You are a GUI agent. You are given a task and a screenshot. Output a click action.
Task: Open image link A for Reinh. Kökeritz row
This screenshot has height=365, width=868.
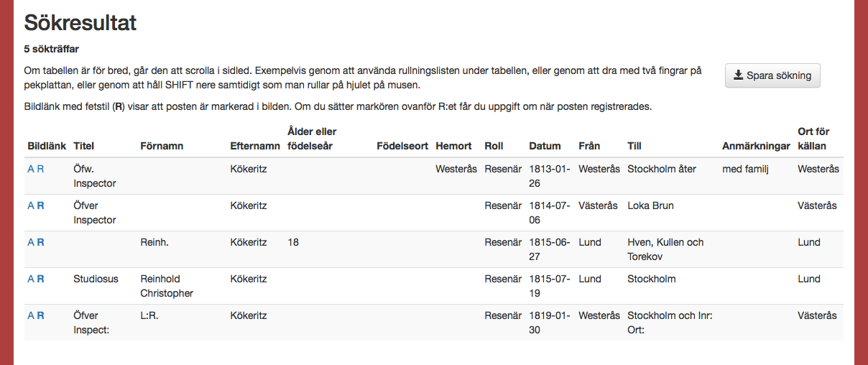tap(31, 242)
